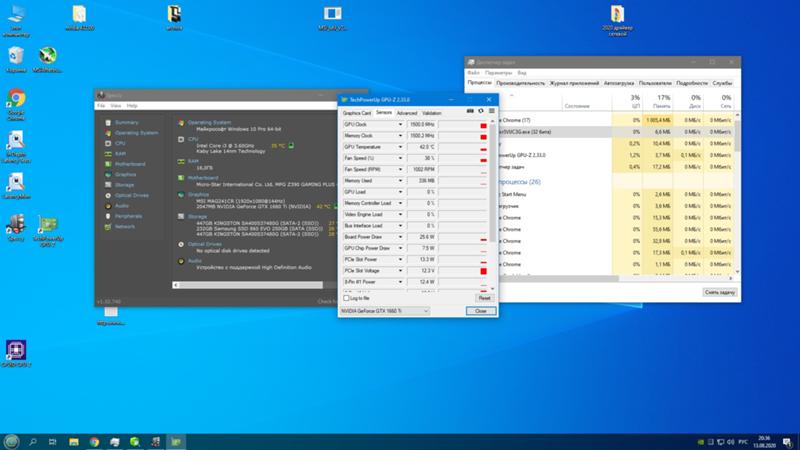Open GPU selector combo box GTX 1660 Ti
The width and height of the screenshot is (800, 450).
coord(385,311)
